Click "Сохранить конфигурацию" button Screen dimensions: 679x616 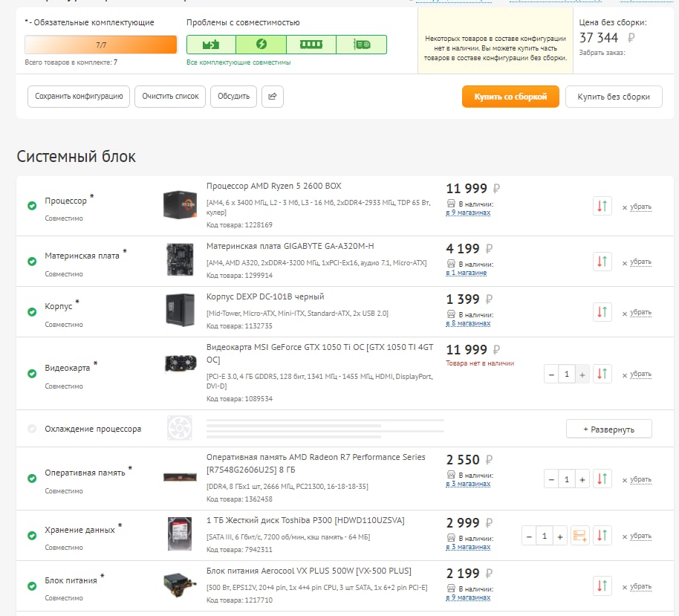79,97
